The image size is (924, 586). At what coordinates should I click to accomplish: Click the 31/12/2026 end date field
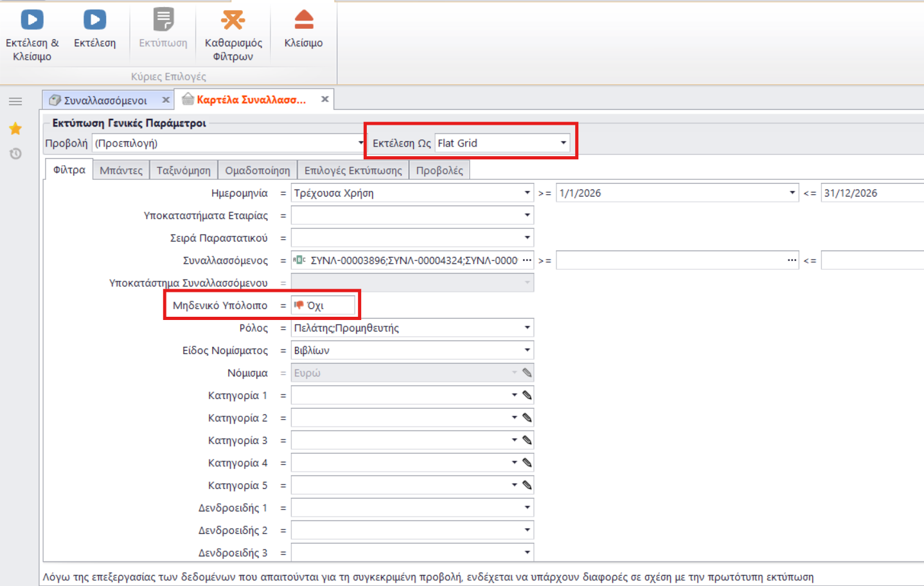tap(872, 193)
